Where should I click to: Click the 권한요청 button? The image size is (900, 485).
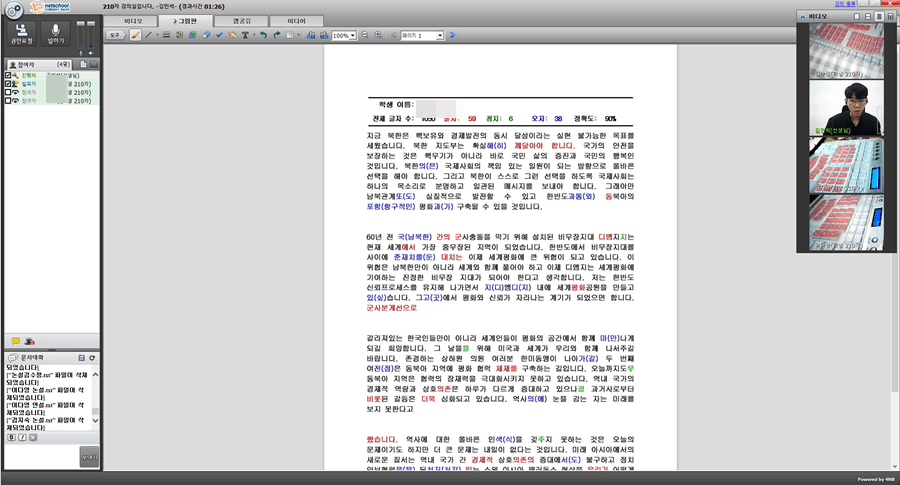tap(20, 35)
